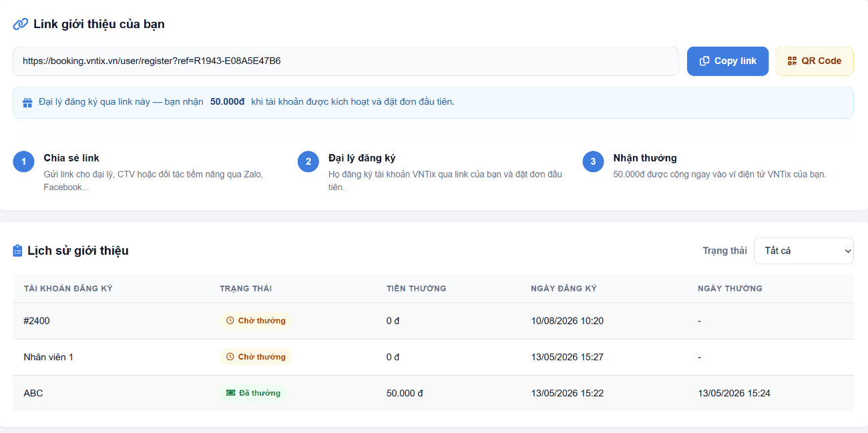868x433 pixels.
Task: Click the Link giới thiệu của bạn heading
Action: click(x=99, y=25)
